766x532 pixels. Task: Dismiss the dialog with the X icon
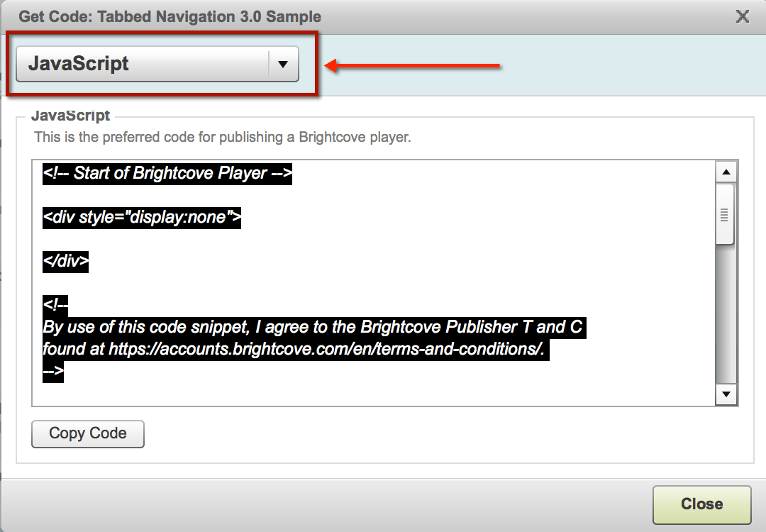(743, 16)
